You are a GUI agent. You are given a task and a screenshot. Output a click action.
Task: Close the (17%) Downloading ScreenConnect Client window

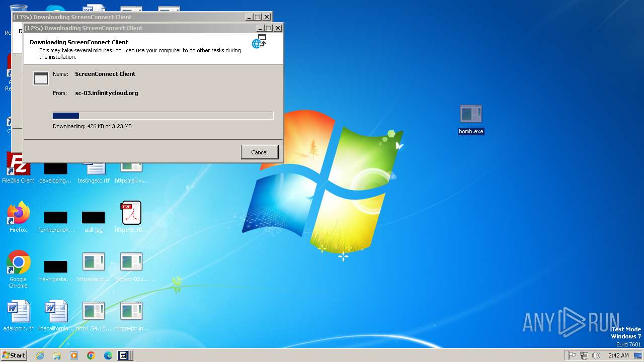point(267,17)
